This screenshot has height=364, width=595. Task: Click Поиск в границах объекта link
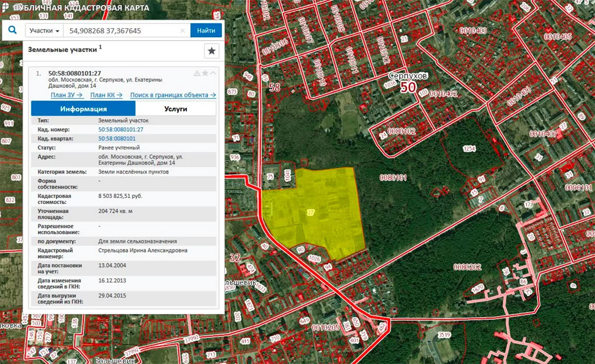(x=173, y=95)
